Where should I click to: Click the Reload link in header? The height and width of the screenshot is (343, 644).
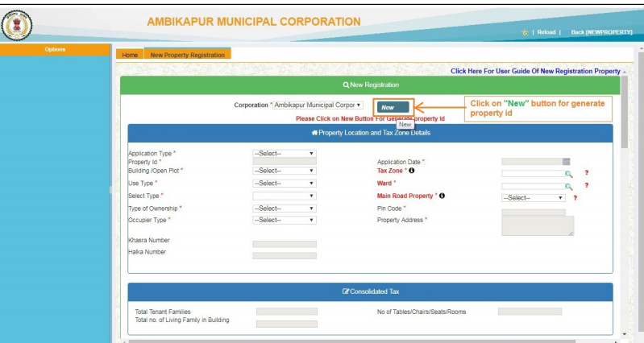click(546, 32)
